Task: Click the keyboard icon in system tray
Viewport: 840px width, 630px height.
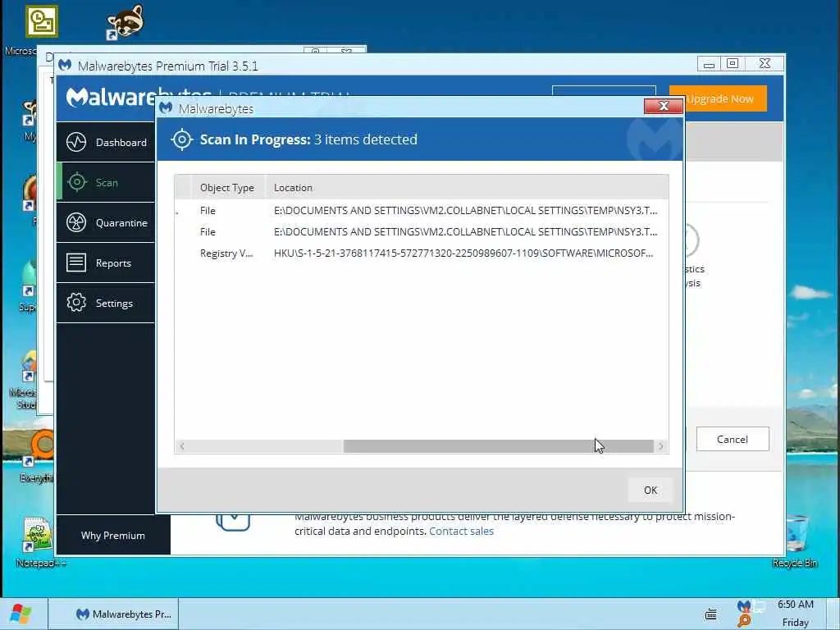Action: click(711, 614)
